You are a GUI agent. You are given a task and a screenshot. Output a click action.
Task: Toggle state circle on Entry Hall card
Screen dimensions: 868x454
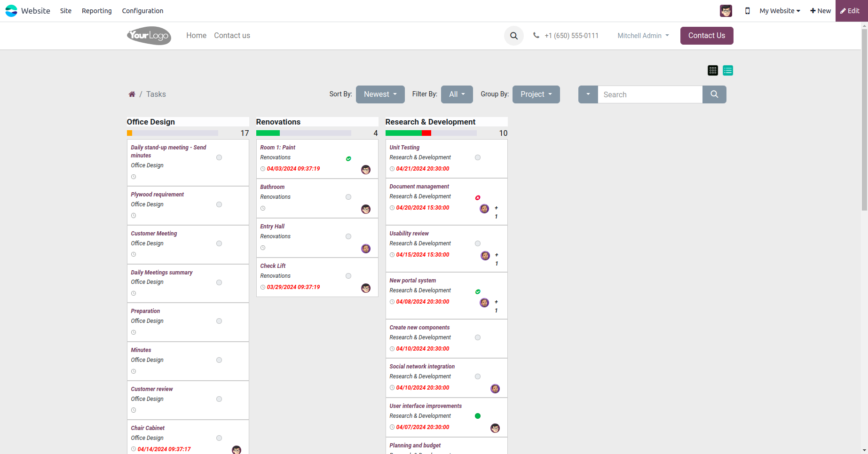(x=348, y=236)
